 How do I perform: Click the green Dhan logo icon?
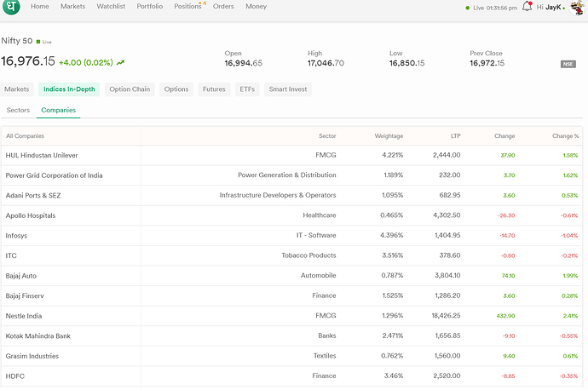pyautogui.click(x=11, y=6)
